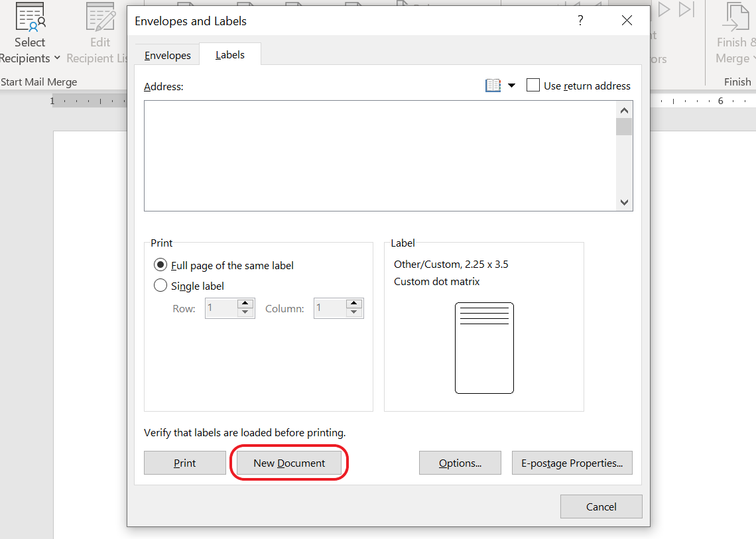Click the Help question mark icon
This screenshot has height=539, width=756.
click(x=580, y=21)
